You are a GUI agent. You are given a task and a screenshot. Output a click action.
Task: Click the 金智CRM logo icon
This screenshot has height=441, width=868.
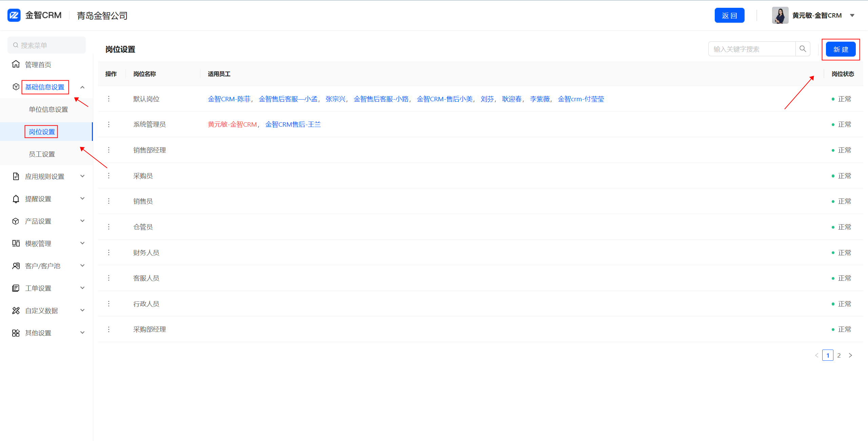pos(14,15)
